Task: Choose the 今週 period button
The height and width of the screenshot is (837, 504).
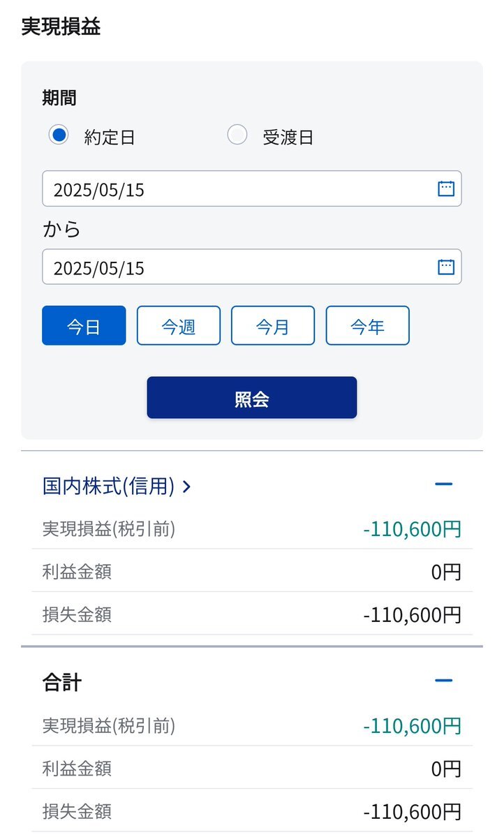Action: point(178,325)
